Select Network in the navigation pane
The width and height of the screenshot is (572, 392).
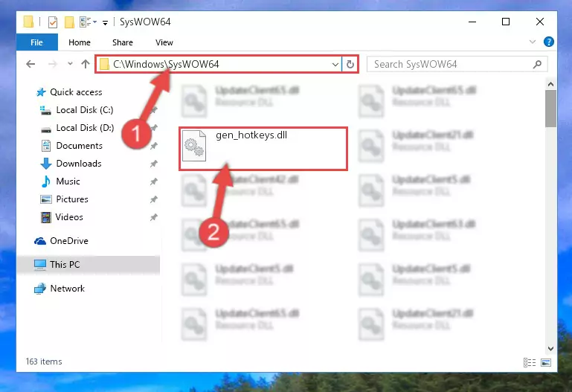(x=67, y=289)
